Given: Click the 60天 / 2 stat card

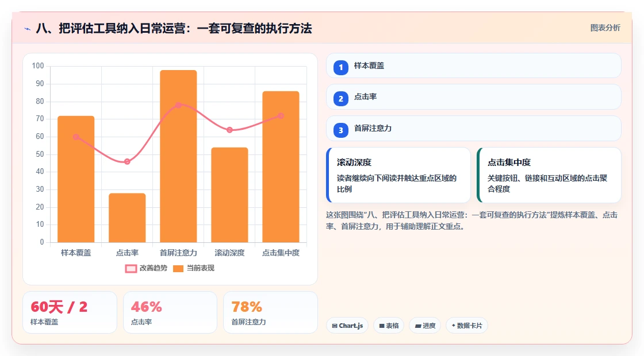Looking at the screenshot, I should click(70, 312).
